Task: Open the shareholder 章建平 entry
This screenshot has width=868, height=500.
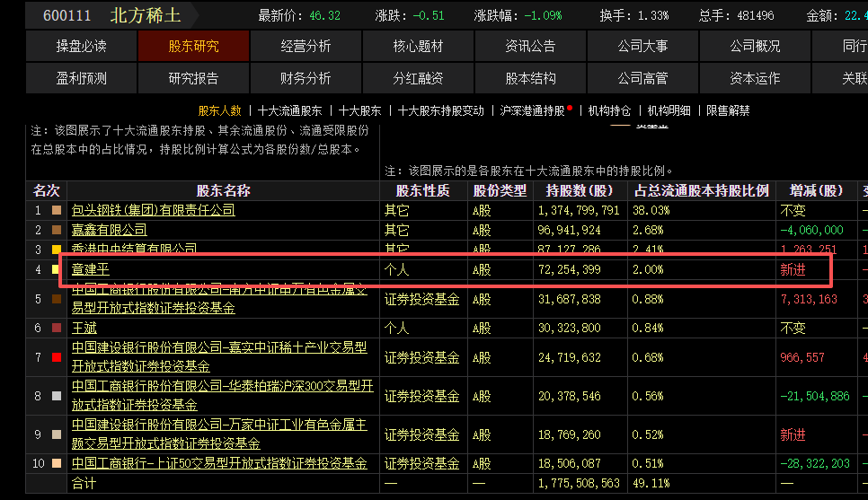Action: [90, 269]
